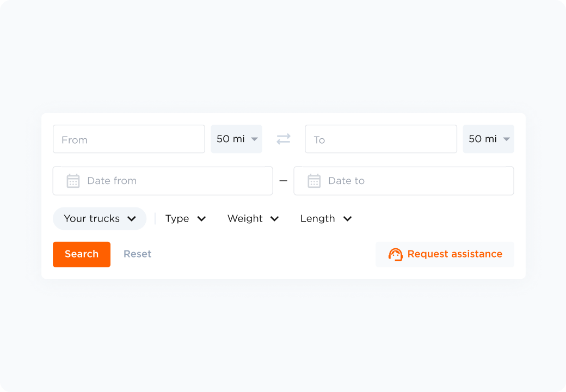Focus the To location input field
The width and height of the screenshot is (566, 392).
[381, 139]
